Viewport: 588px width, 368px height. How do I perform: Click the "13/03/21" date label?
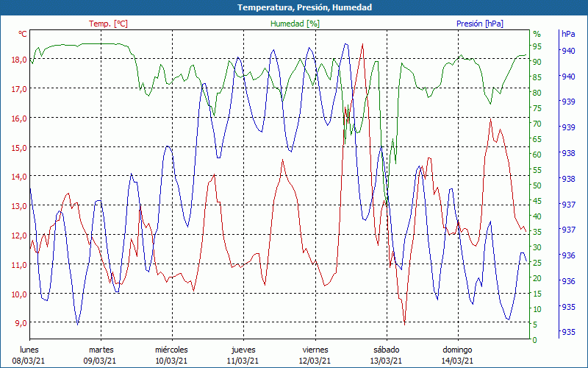pyautogui.click(x=386, y=361)
